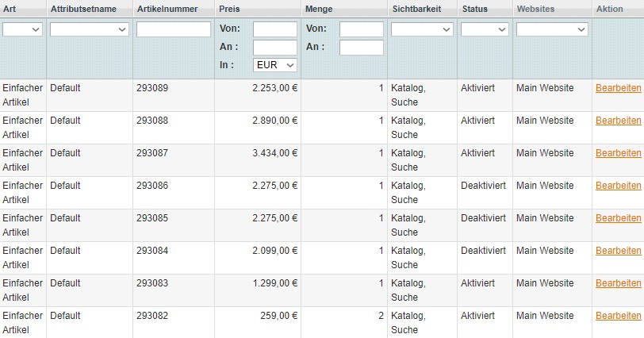644x338 pixels.
Task: Click the Menge 'An' input field
Action: coord(362,48)
